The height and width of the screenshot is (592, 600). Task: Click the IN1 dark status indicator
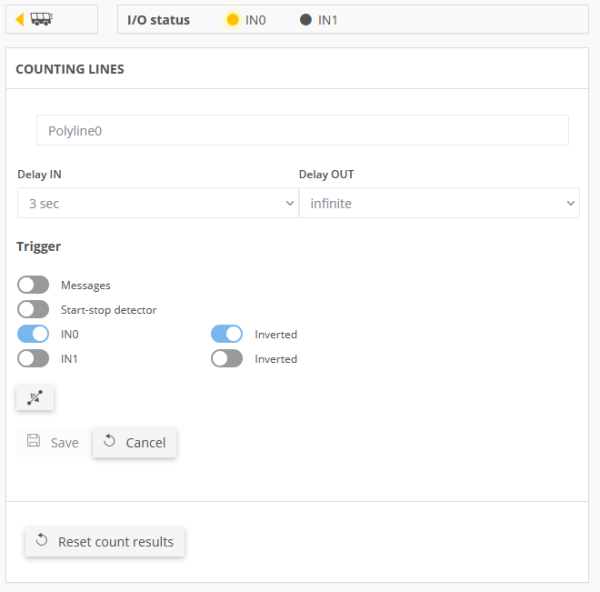(x=305, y=20)
